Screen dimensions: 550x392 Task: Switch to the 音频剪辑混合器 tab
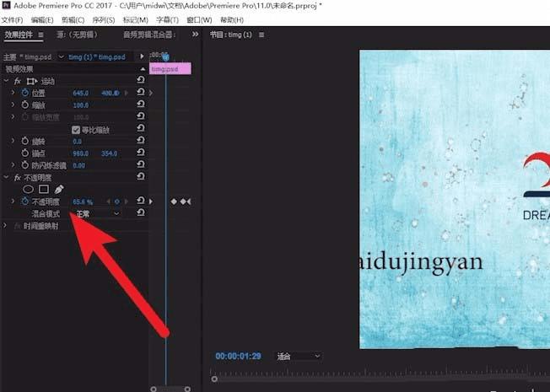click(150, 35)
